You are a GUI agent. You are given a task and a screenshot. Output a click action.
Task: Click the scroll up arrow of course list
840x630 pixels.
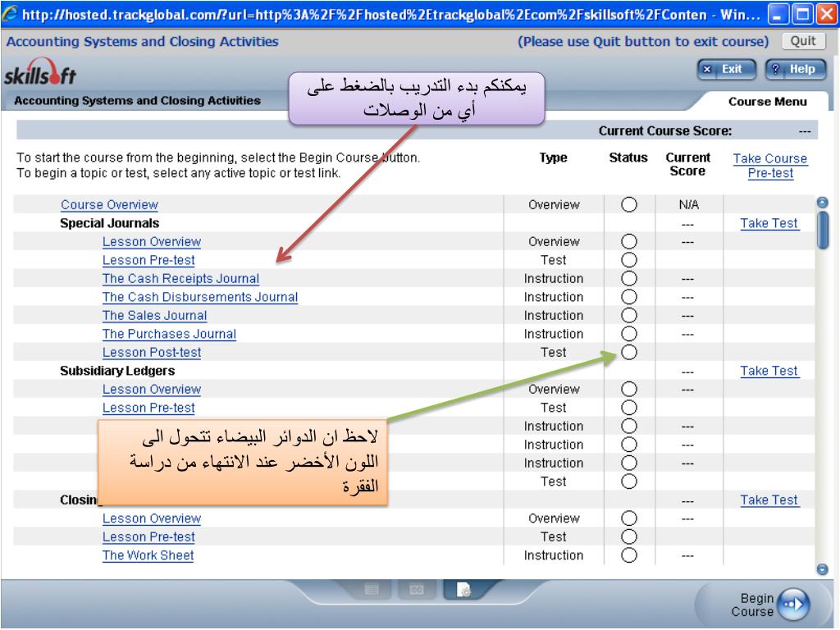pos(822,203)
